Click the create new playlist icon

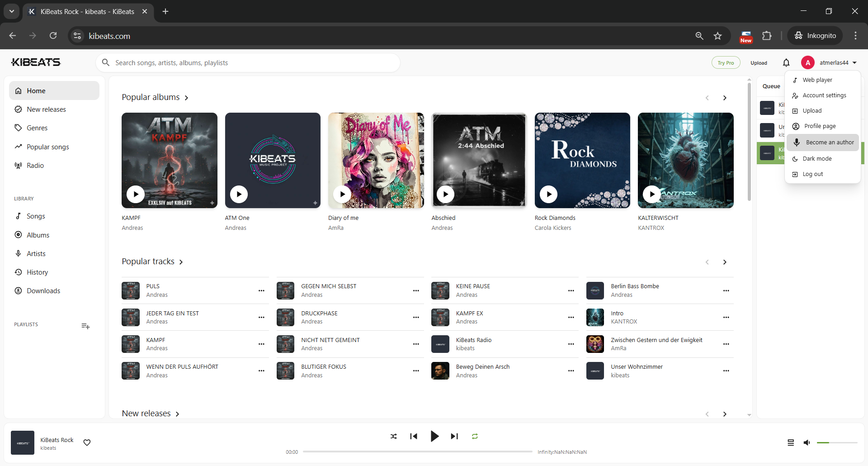85,326
